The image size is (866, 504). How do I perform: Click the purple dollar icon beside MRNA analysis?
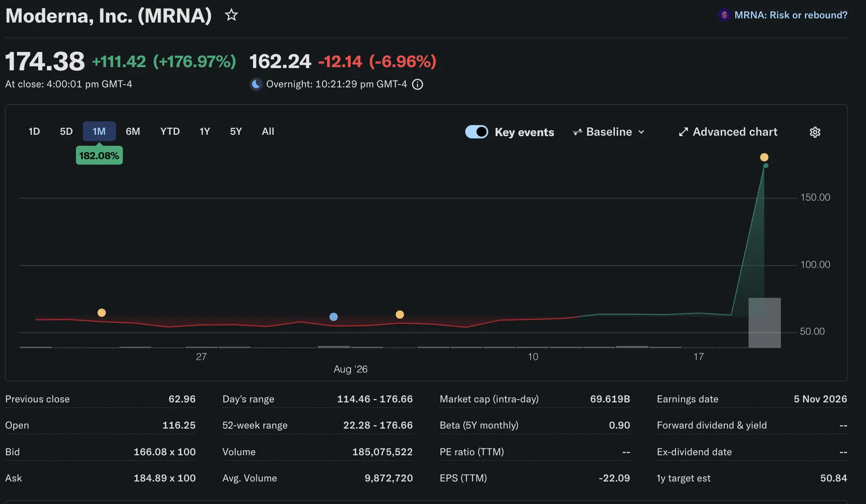click(x=724, y=15)
